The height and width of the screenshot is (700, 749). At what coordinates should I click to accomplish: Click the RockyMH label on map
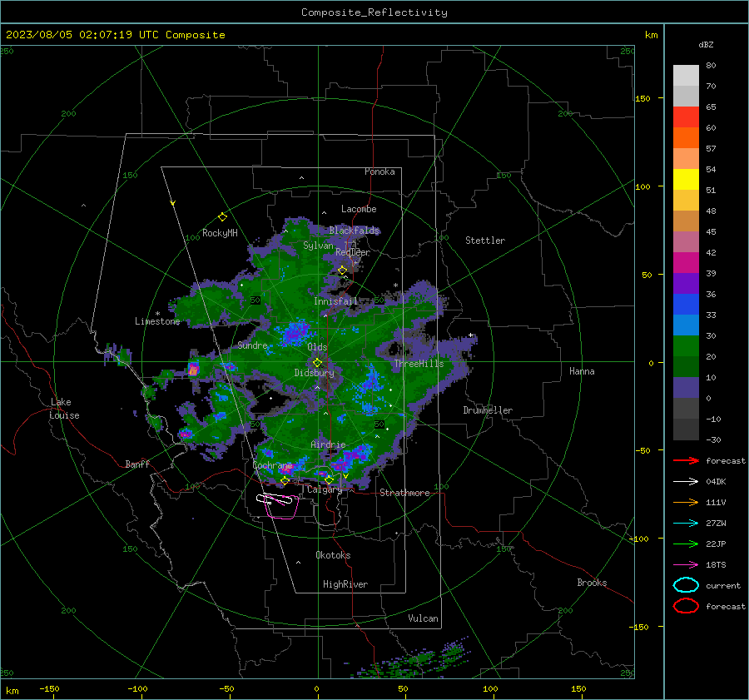click(220, 233)
